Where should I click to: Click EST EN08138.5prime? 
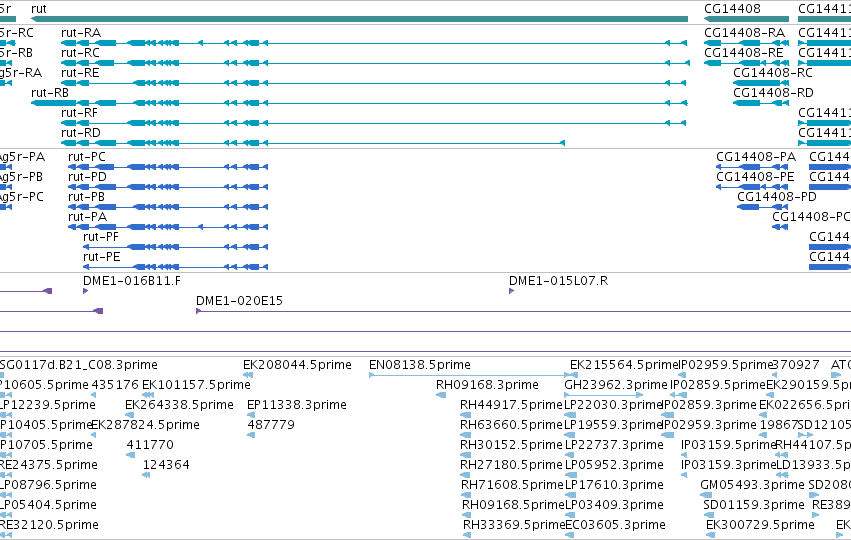pyautogui.click(x=420, y=365)
